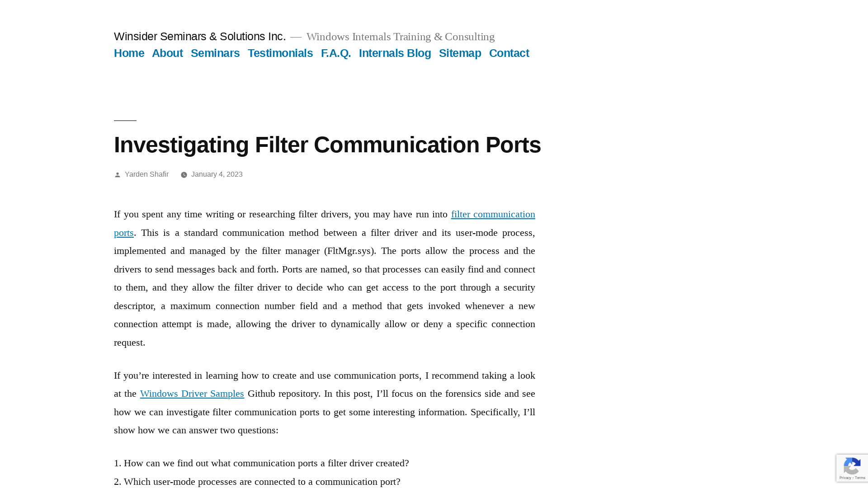The width and height of the screenshot is (868, 488).
Task: Click the calendar date icon near January 4
Action: (x=184, y=174)
